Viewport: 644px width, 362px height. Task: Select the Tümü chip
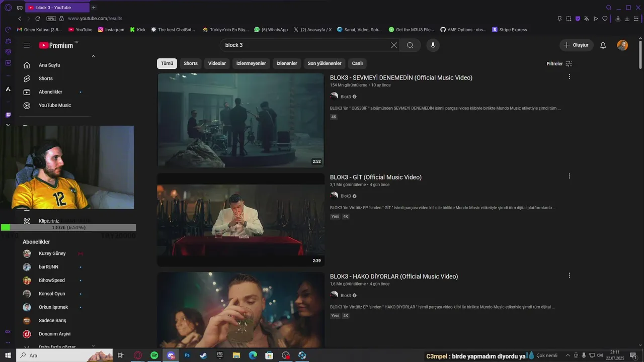[x=167, y=63]
